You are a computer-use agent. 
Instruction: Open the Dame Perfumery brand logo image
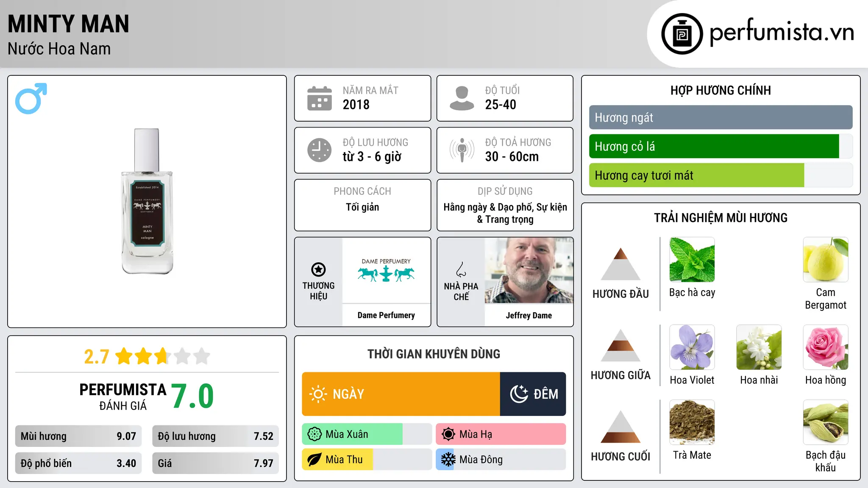click(386, 270)
